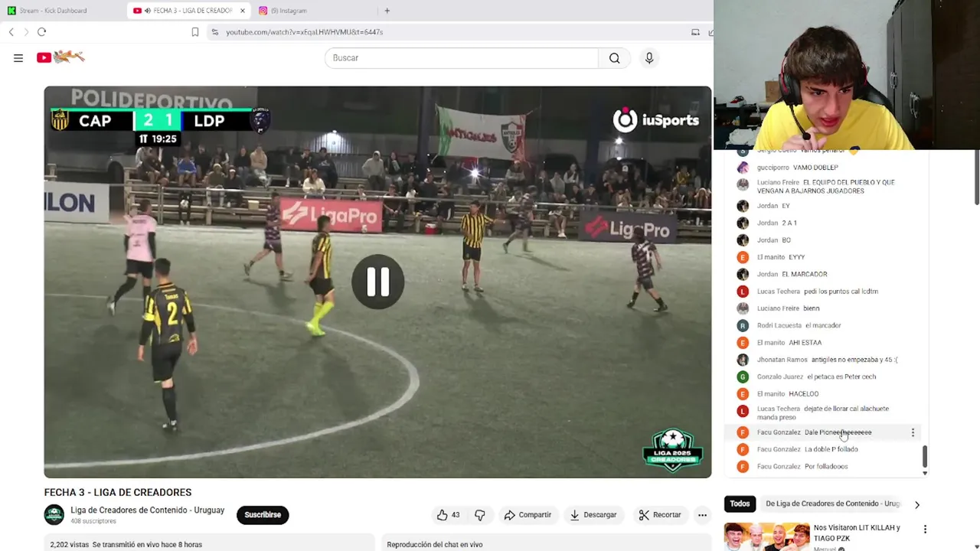
Task: Click Rodri Lacuesta el marcador message
Action: (x=799, y=325)
